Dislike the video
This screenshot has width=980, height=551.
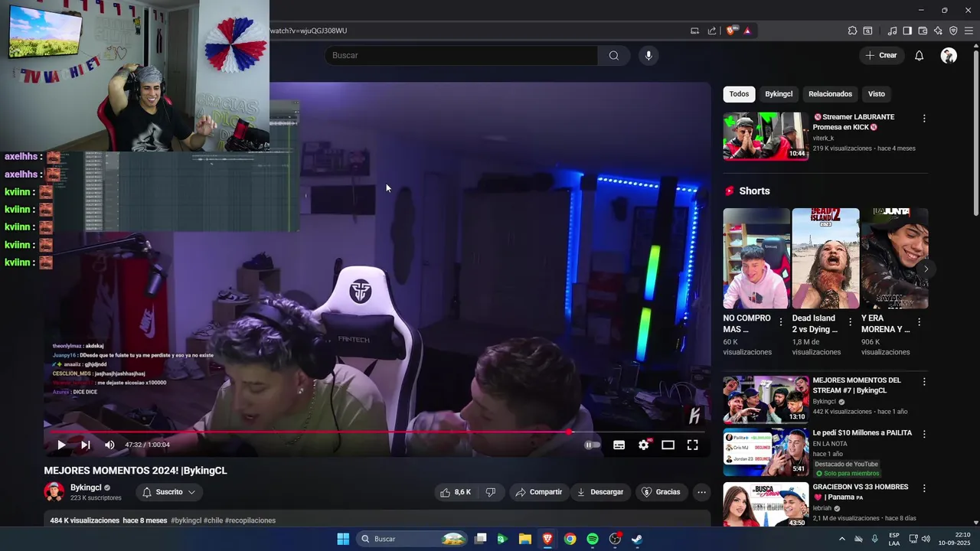(x=491, y=492)
